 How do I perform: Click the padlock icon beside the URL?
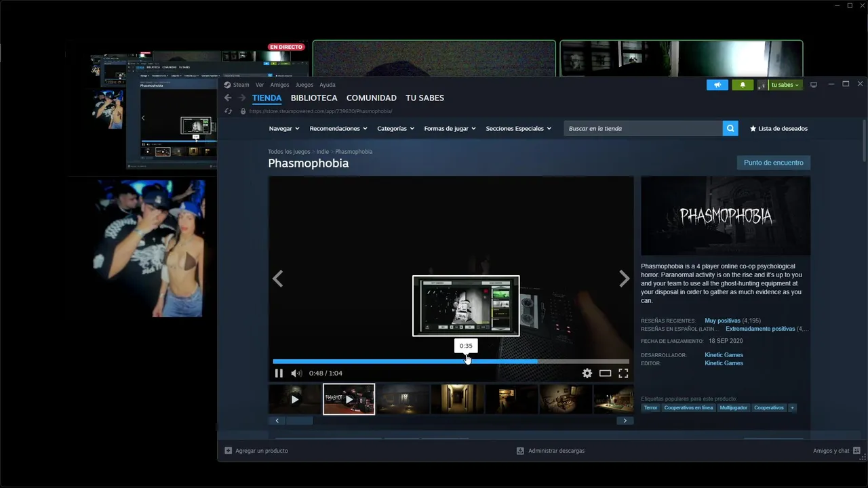(x=243, y=111)
